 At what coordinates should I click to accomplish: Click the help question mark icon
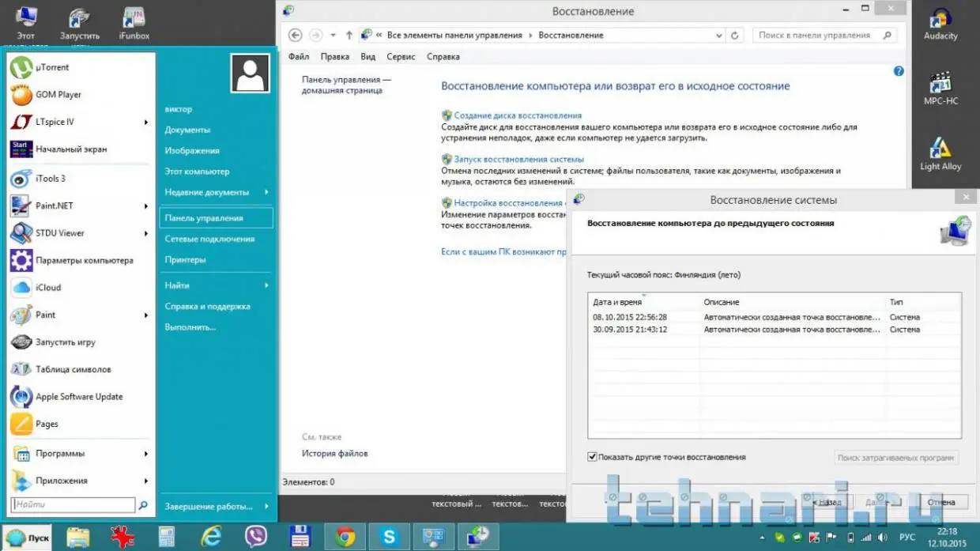(x=899, y=71)
